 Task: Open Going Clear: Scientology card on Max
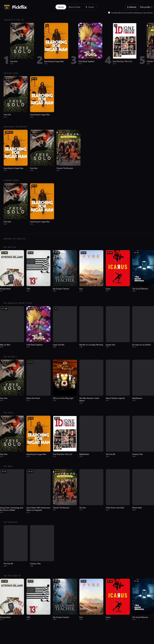click(12, 487)
